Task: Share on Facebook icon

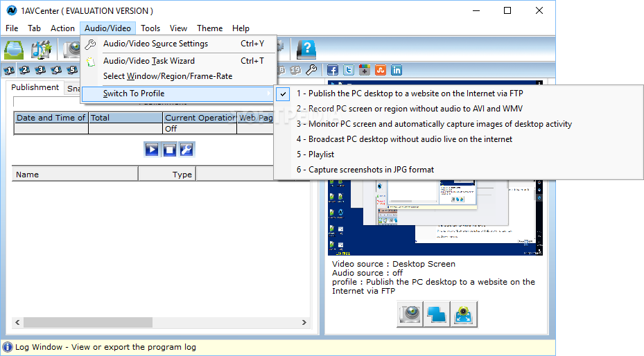Action: tap(333, 70)
